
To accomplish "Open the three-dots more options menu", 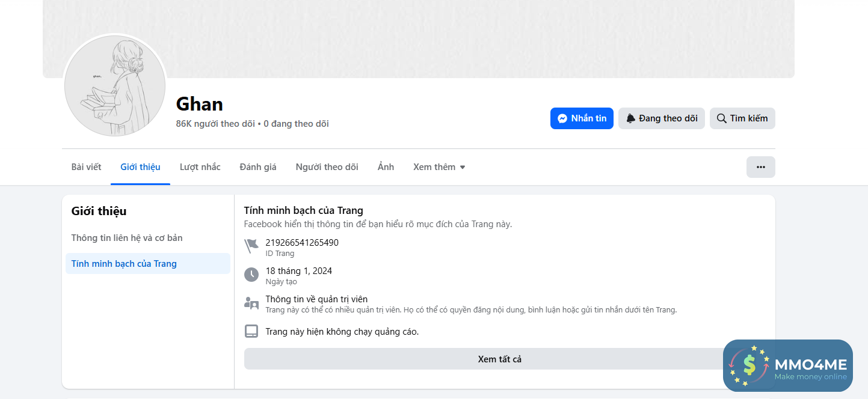I will [x=760, y=167].
